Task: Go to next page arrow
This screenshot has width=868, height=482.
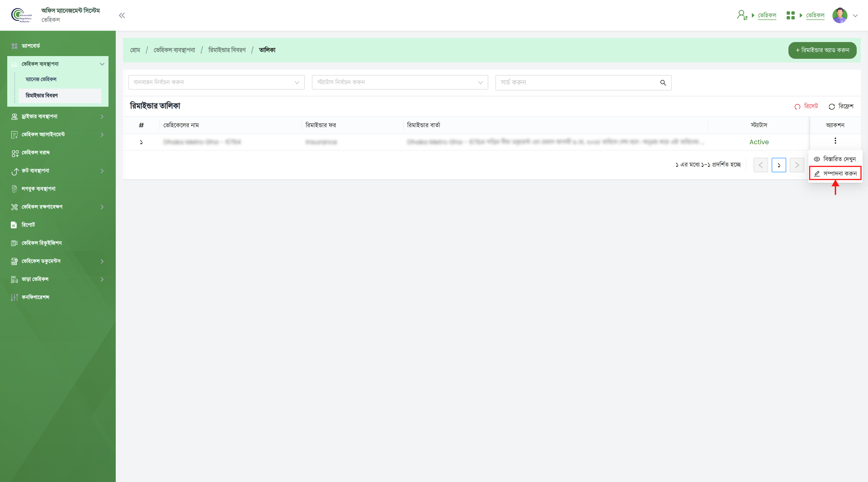Action: (797, 165)
